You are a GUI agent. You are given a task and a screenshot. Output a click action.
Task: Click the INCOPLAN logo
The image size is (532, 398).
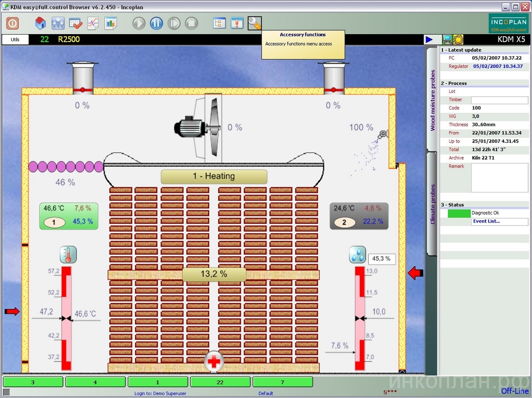point(508,23)
